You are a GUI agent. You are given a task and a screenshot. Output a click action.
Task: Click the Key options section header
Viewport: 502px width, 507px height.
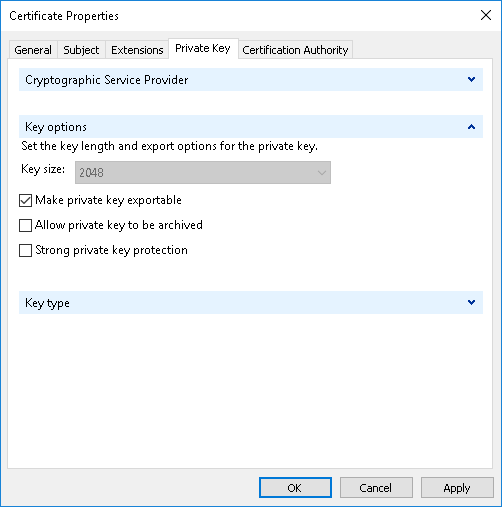pyautogui.click(x=251, y=127)
